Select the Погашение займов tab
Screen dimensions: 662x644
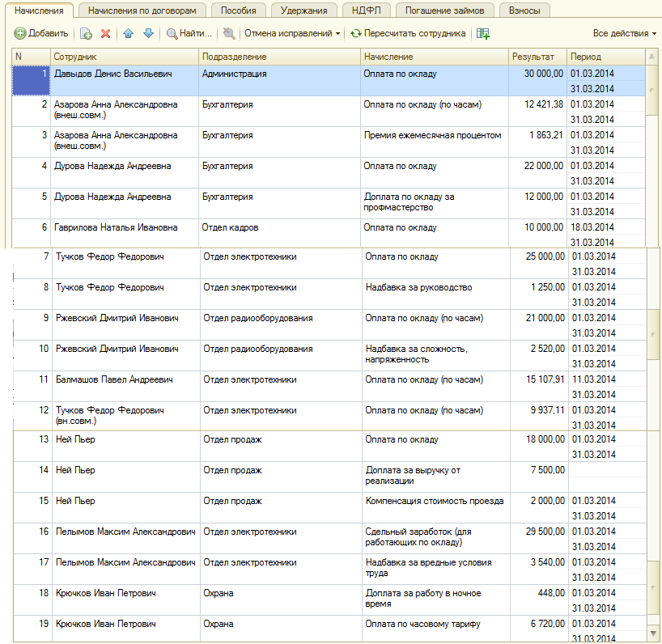(x=444, y=11)
